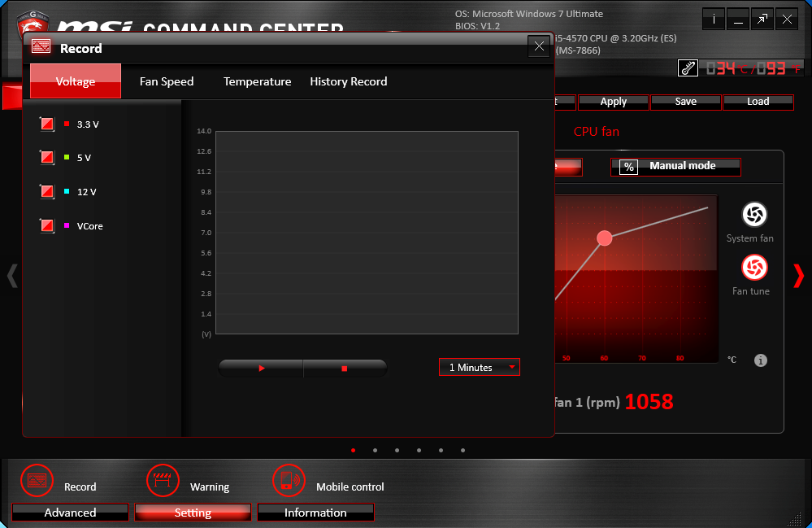Go to next page with right arrow
The width and height of the screenshot is (812, 528).
click(799, 275)
